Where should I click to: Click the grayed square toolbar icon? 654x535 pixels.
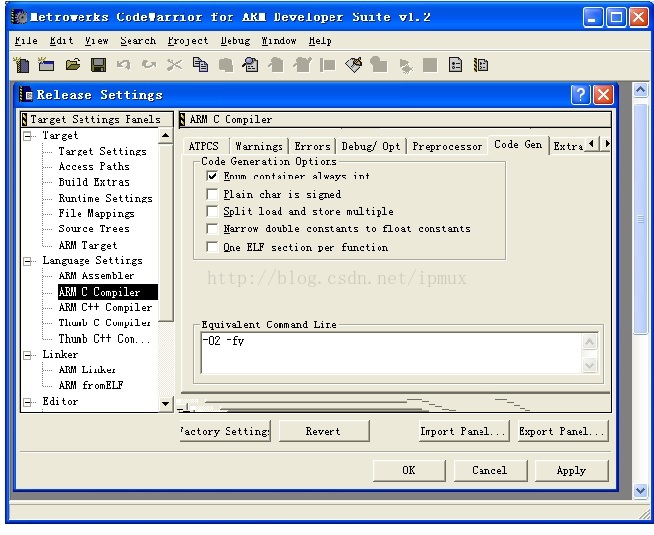[430, 65]
